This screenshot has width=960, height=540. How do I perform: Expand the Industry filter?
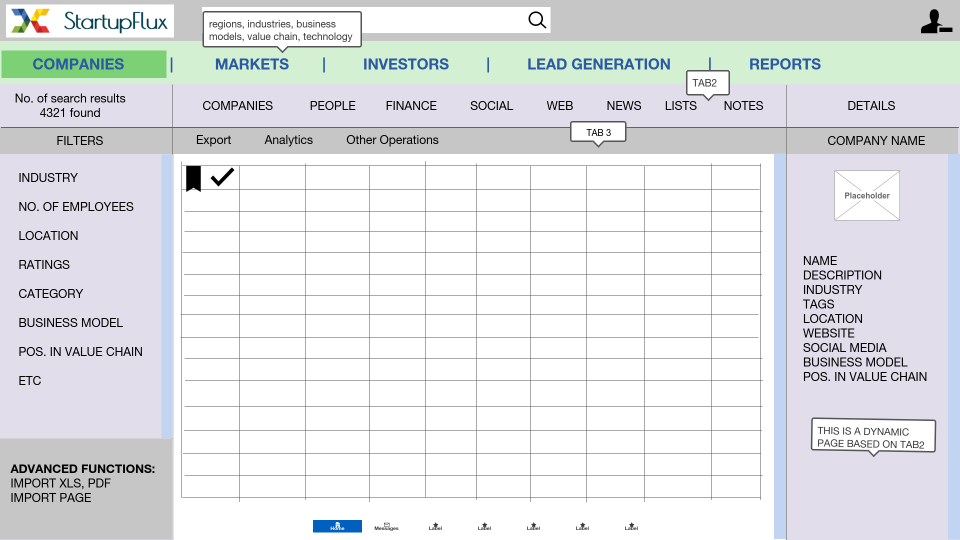[x=48, y=178]
